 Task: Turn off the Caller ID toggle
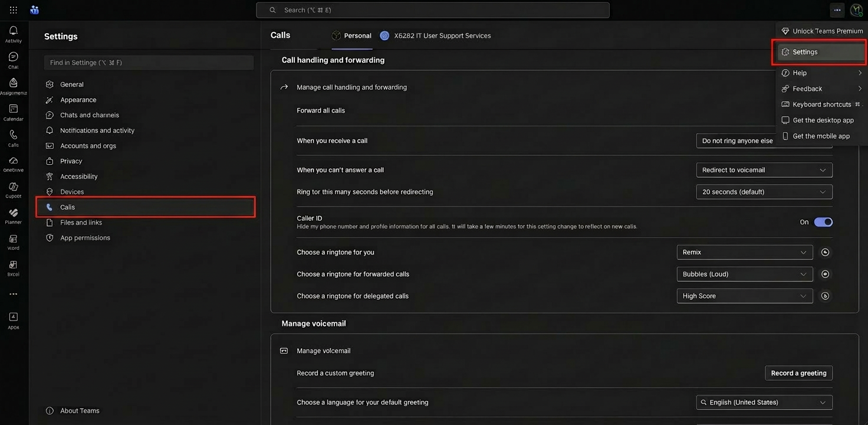(823, 222)
